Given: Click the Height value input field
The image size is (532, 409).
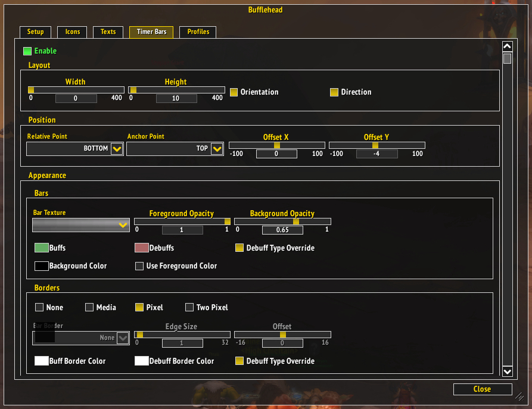Looking at the screenshot, I should 176,98.
